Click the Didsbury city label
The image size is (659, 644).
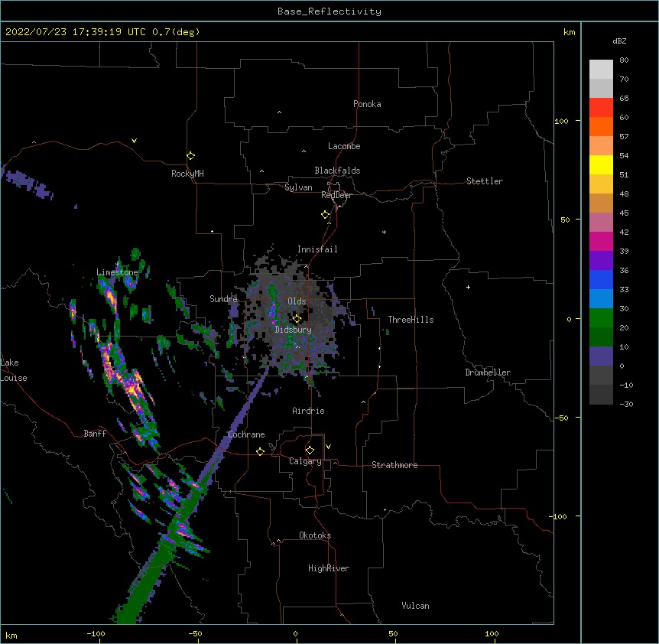pyautogui.click(x=294, y=330)
